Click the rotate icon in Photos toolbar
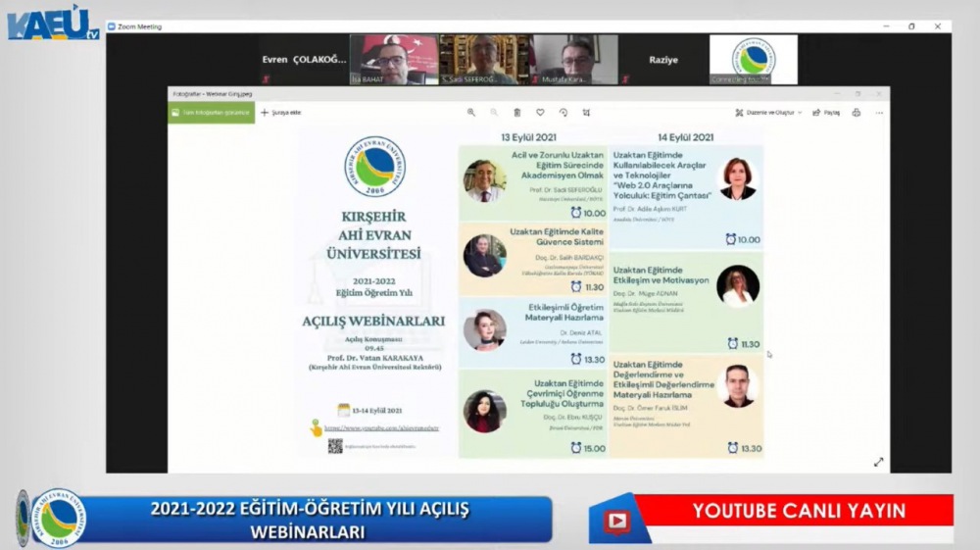 (x=563, y=113)
